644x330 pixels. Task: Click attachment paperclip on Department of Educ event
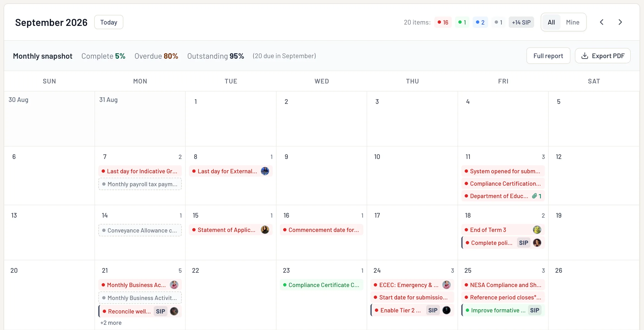point(537,196)
